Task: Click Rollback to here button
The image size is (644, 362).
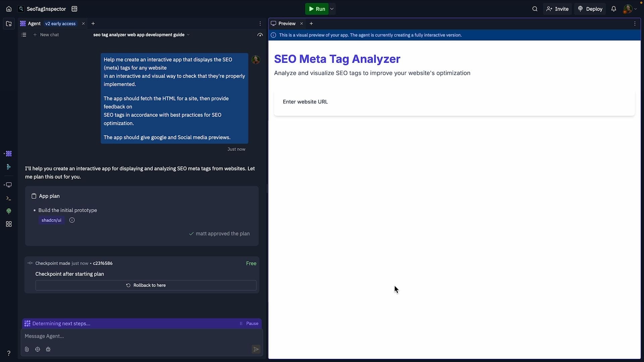Action: (x=146, y=285)
